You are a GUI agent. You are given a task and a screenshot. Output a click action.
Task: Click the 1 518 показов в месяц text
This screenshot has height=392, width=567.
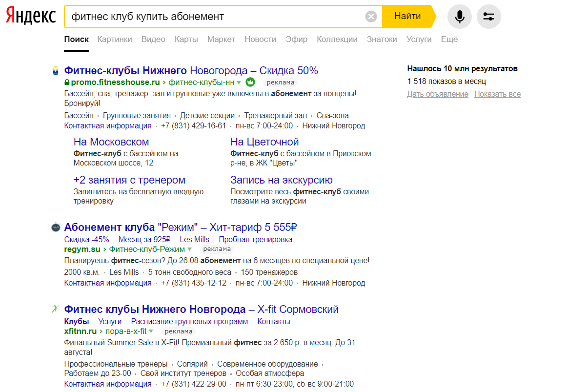point(446,82)
